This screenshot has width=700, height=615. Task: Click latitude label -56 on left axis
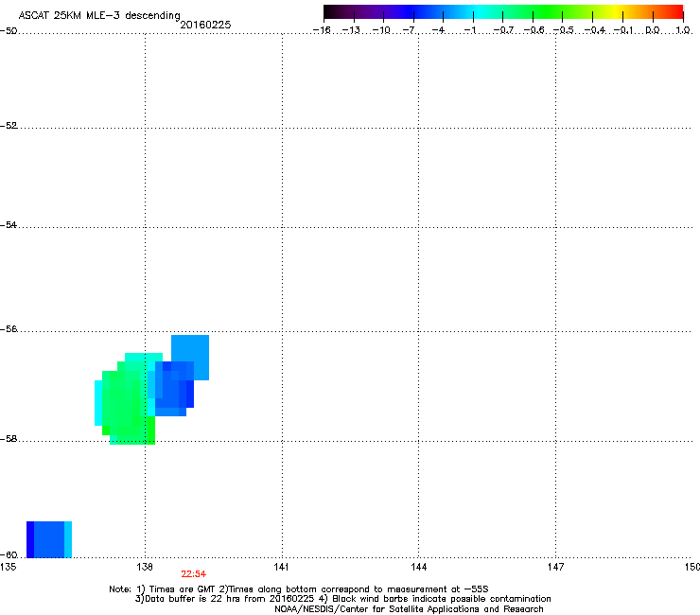[x=9, y=329]
